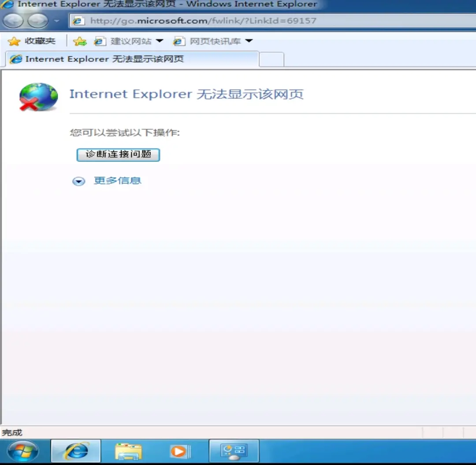Screen dimensions: 476x465
Task: Click the 完成 status bar text
Action: click(12, 432)
